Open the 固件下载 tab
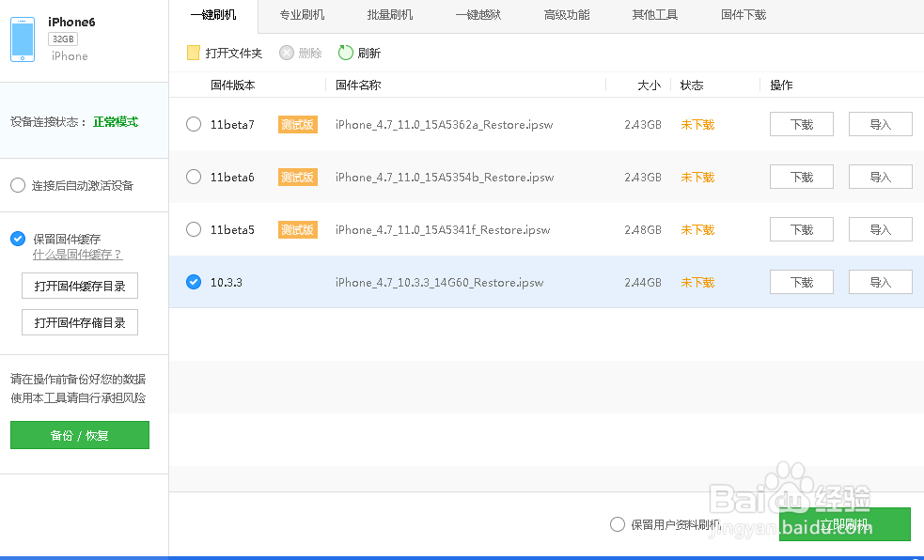 pyautogui.click(x=744, y=15)
